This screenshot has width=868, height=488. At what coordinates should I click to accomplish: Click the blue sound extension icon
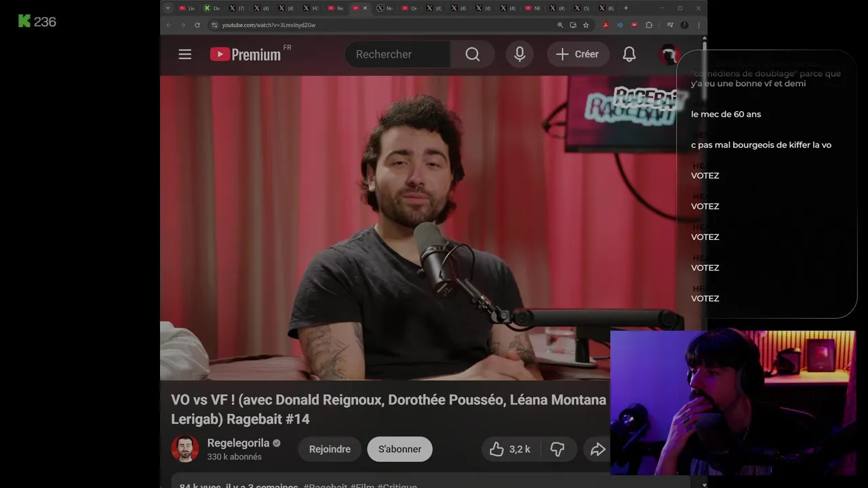point(620,25)
